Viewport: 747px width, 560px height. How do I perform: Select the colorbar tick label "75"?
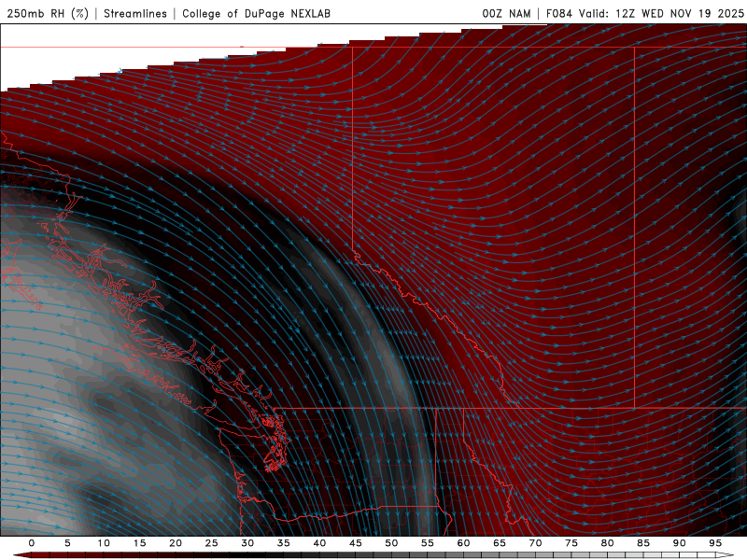(x=571, y=543)
